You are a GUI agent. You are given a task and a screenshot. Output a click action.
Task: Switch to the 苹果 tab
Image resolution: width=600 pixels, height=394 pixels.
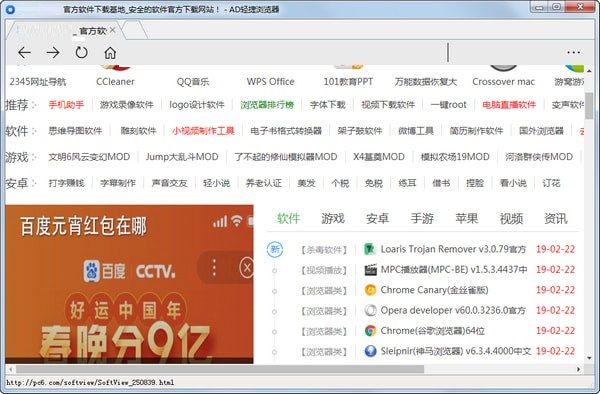click(467, 218)
